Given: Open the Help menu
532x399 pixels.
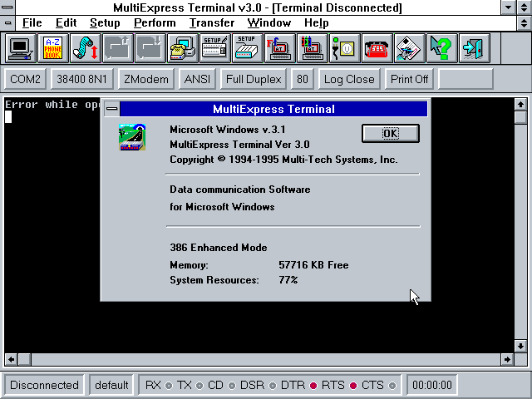Looking at the screenshot, I should [316, 22].
